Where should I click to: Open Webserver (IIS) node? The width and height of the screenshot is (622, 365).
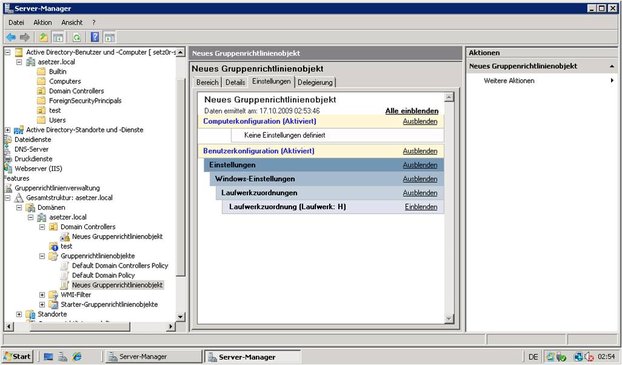[38, 169]
